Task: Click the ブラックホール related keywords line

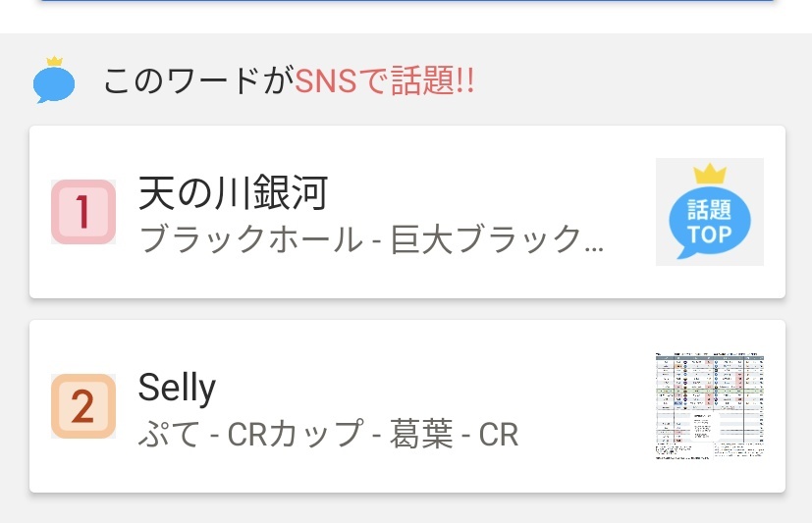Action: tap(371, 239)
